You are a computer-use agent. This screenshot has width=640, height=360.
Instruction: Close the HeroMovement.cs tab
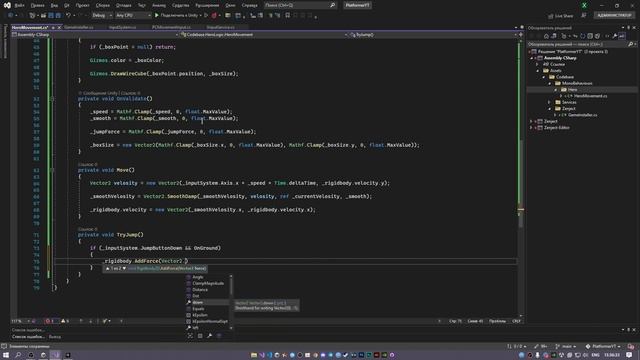click(x=59, y=27)
